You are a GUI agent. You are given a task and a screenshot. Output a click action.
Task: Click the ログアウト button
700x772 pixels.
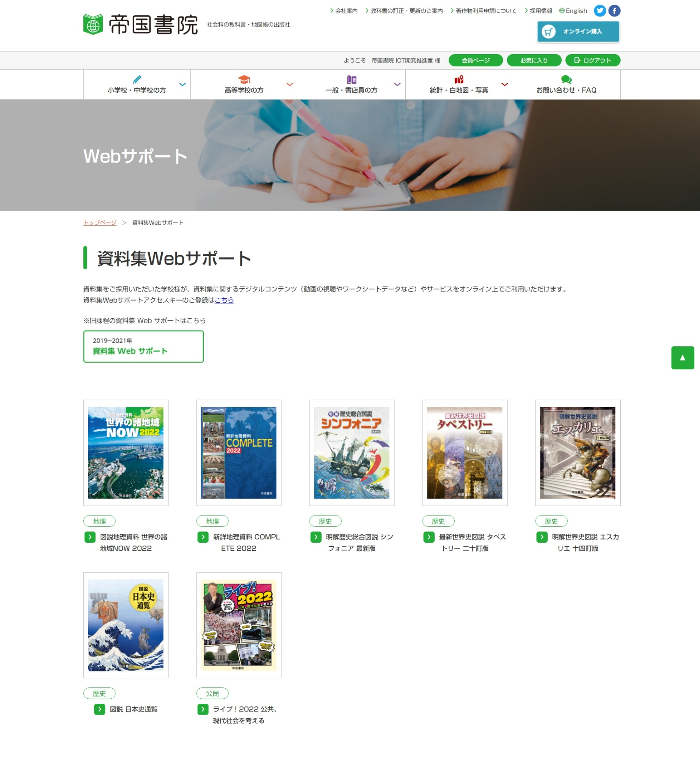(593, 61)
